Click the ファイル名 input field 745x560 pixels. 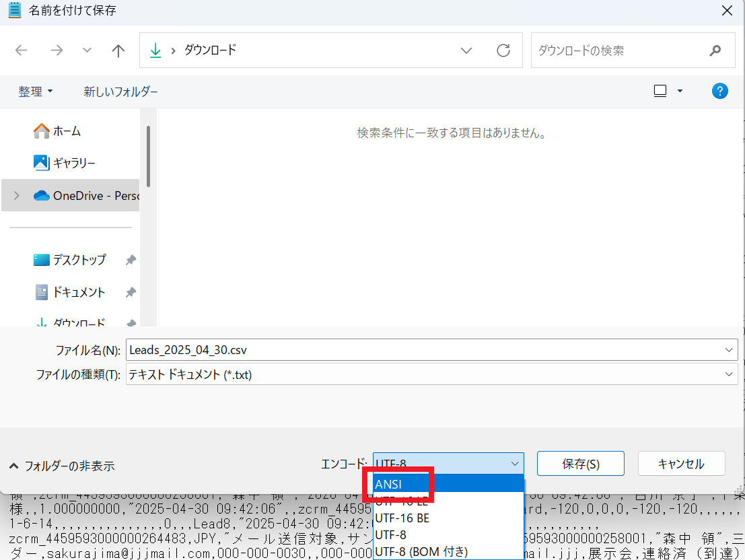424,350
